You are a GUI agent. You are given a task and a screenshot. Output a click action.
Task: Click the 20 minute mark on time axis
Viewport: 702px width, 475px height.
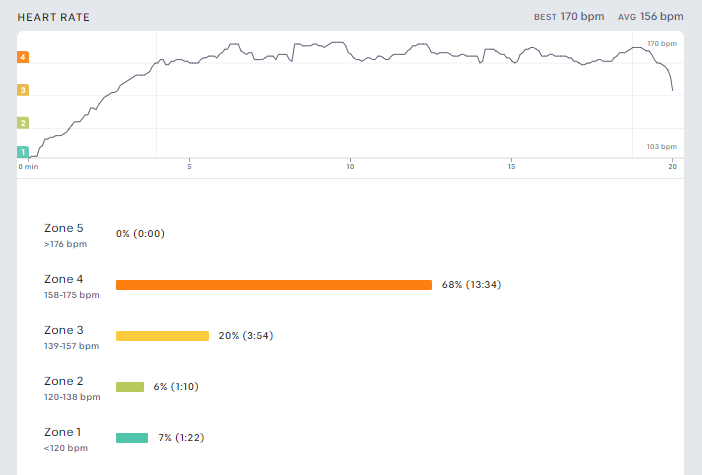[x=672, y=167]
